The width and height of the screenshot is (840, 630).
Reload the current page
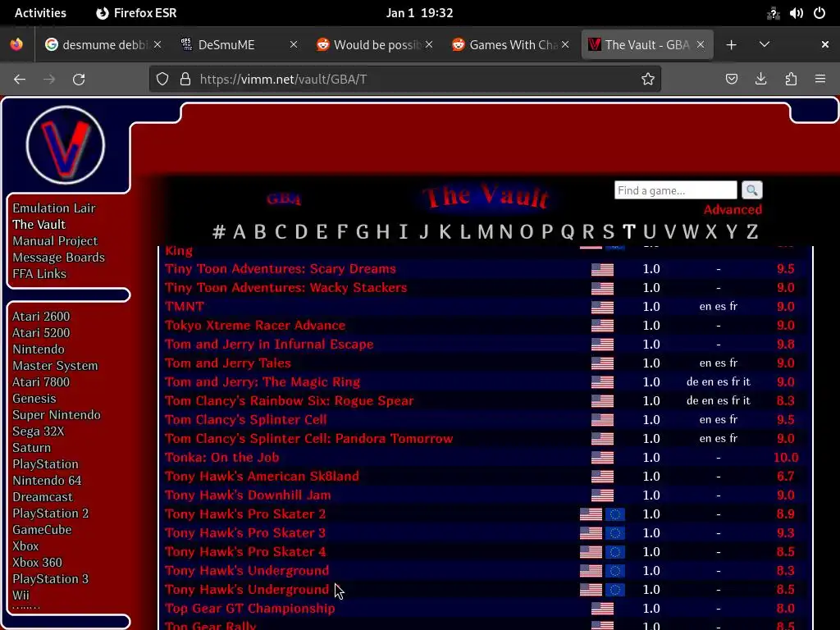(79, 80)
